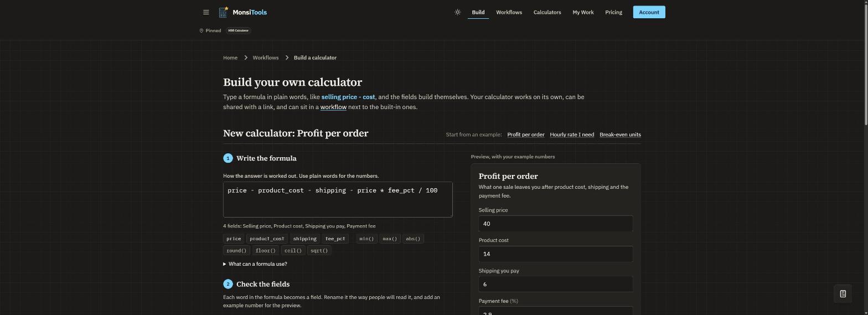Click the '4 fields: Selling price...' summary text
The width and height of the screenshot is (868, 315).
[299, 226]
